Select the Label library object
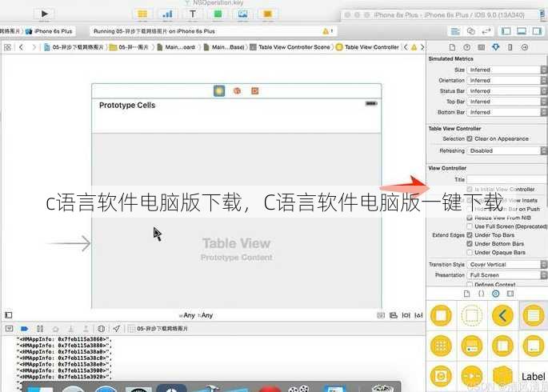The image size is (548, 392). pyautogui.click(x=534, y=377)
